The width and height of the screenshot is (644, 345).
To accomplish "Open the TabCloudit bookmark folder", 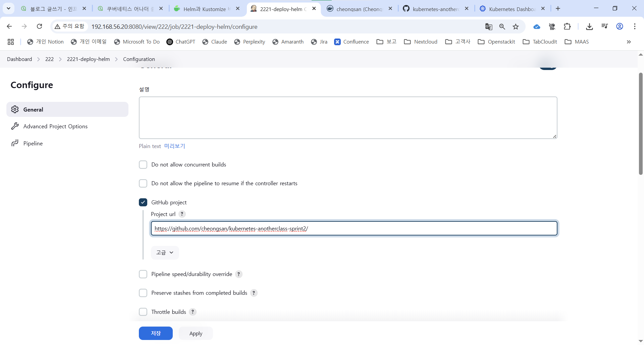I will [x=540, y=42].
